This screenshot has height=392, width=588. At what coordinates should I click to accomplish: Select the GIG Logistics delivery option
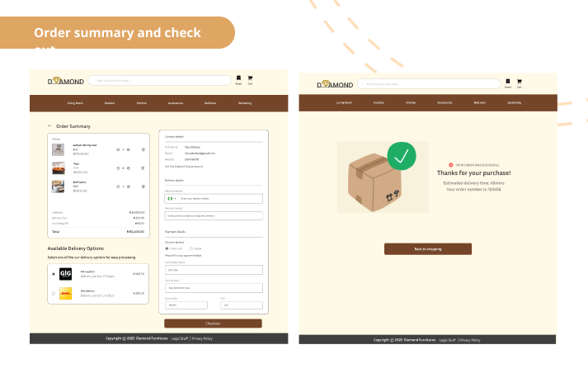54,273
